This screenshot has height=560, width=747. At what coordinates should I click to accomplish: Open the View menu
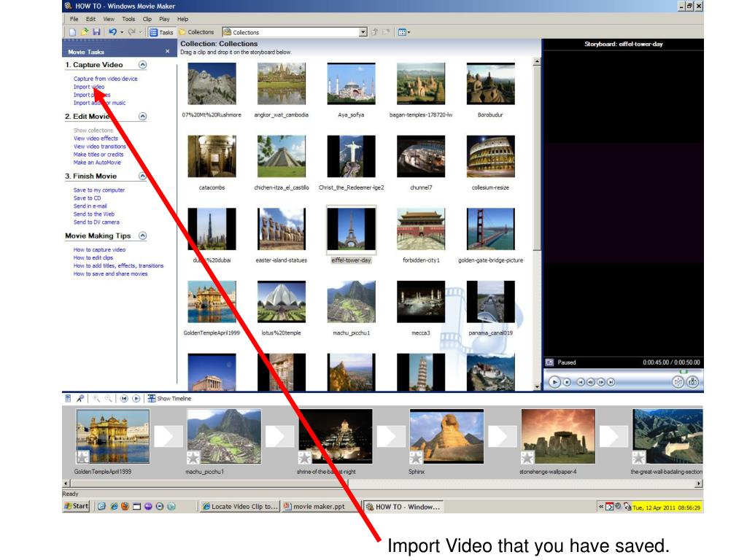click(109, 19)
